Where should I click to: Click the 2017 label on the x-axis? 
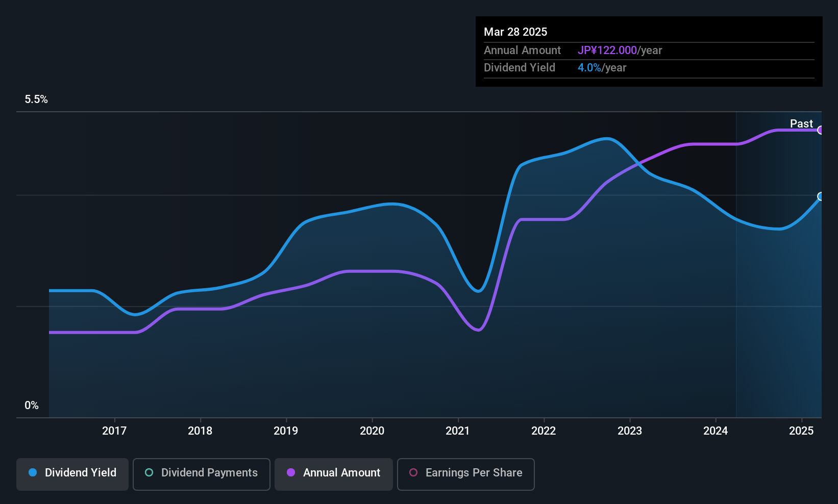click(x=114, y=431)
